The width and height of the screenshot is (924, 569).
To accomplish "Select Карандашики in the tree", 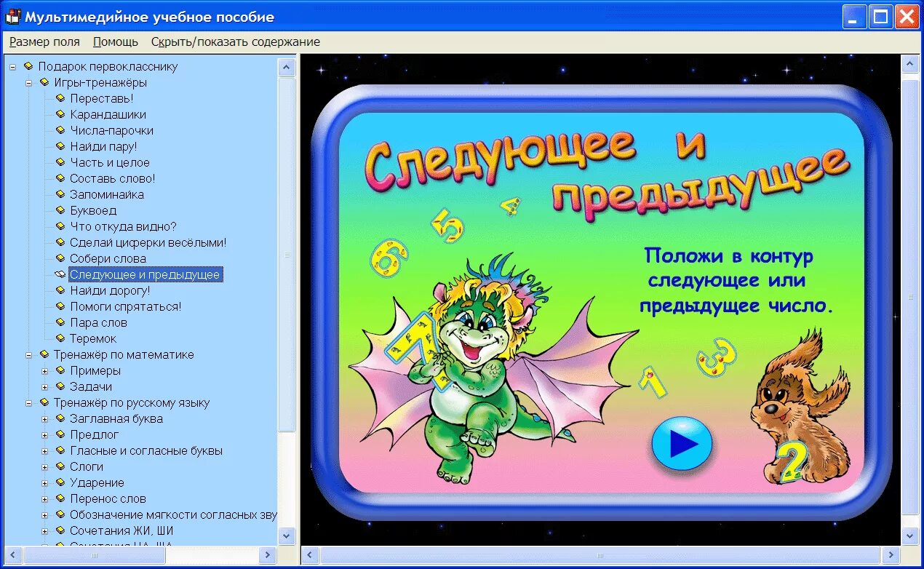I will click(108, 114).
